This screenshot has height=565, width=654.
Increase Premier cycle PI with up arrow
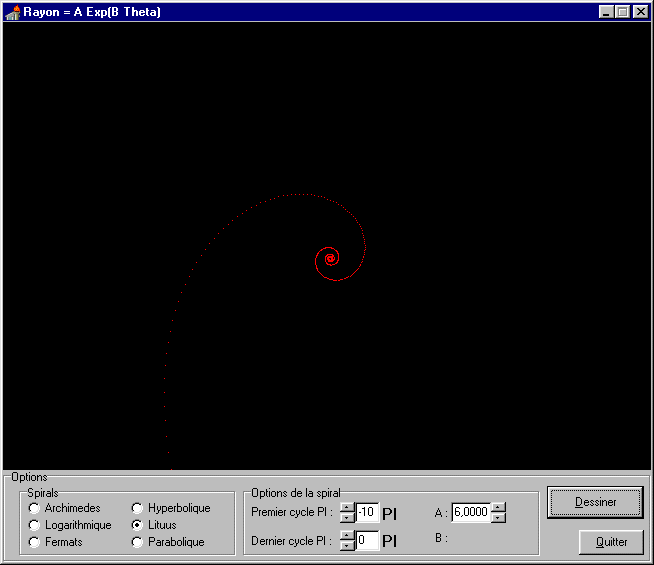[347, 508]
